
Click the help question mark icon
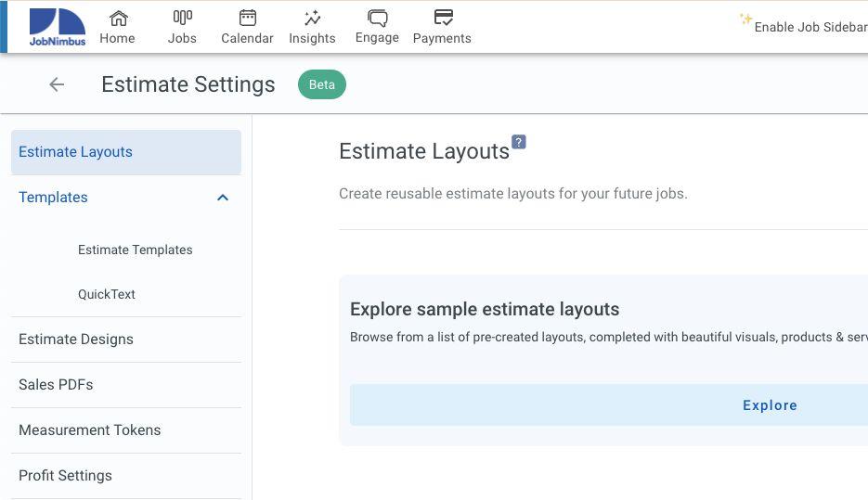point(519,142)
